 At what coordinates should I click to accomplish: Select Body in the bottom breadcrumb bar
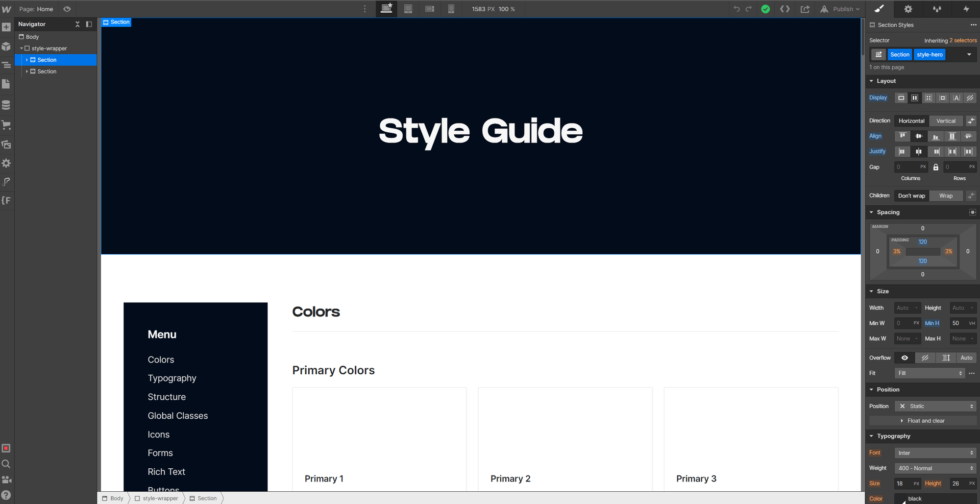(116, 498)
